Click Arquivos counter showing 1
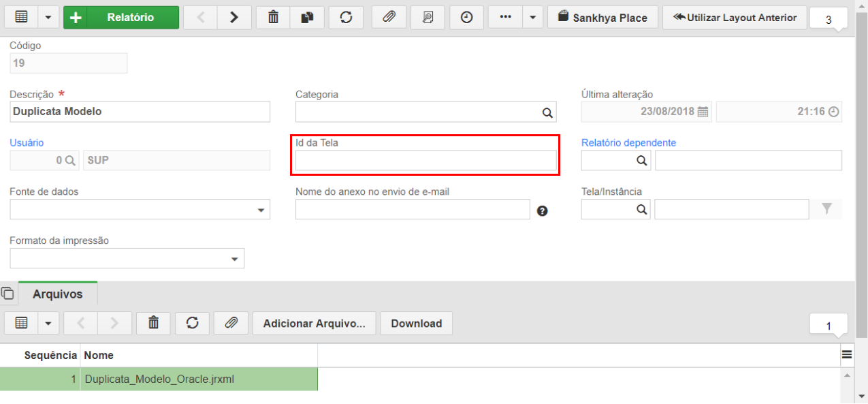Image resolution: width=868 pixels, height=404 pixels. coord(829,326)
